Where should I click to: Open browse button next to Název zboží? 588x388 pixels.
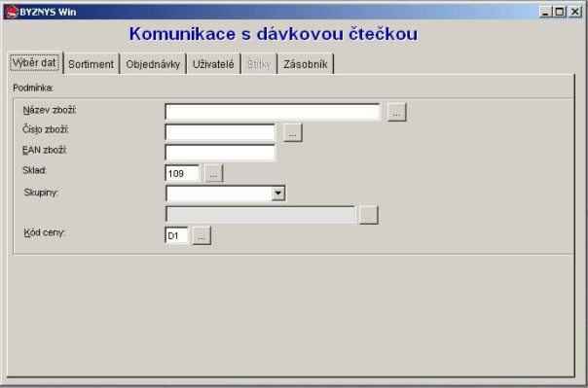[x=397, y=113]
